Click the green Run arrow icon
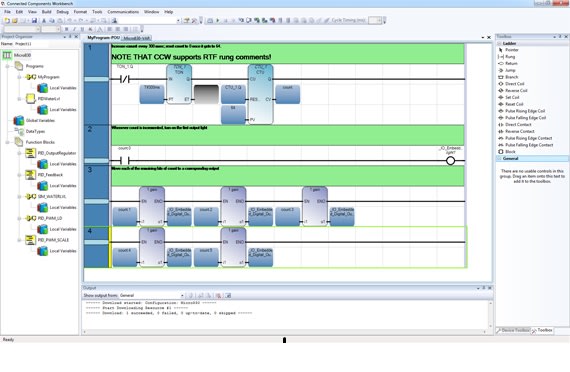The height and width of the screenshot is (372, 570). pos(218,21)
